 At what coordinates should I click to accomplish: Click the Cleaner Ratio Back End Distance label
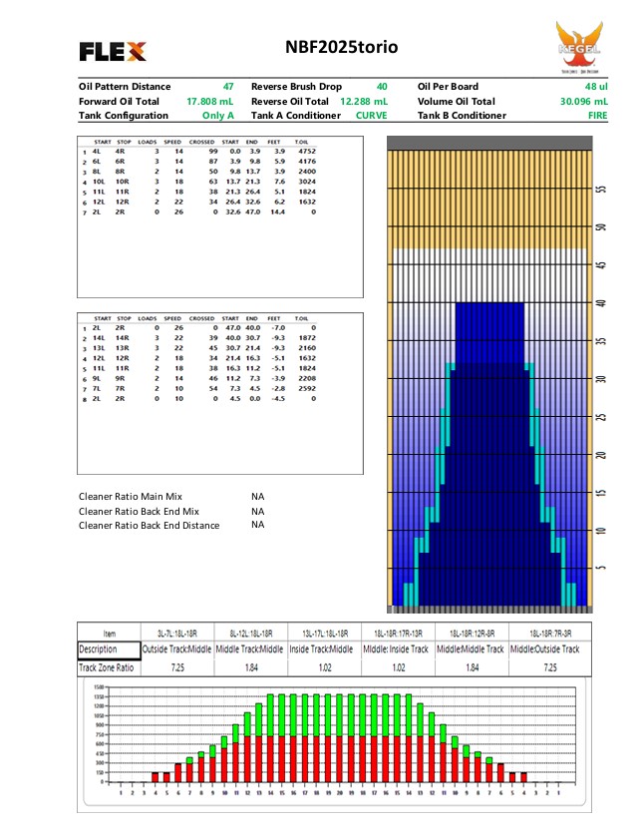pyautogui.click(x=149, y=525)
